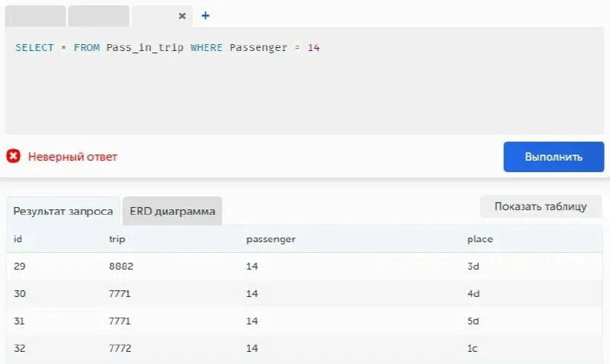Viewport: 610px width, 364px height.
Task: Click the red error icon
Action: 13,156
